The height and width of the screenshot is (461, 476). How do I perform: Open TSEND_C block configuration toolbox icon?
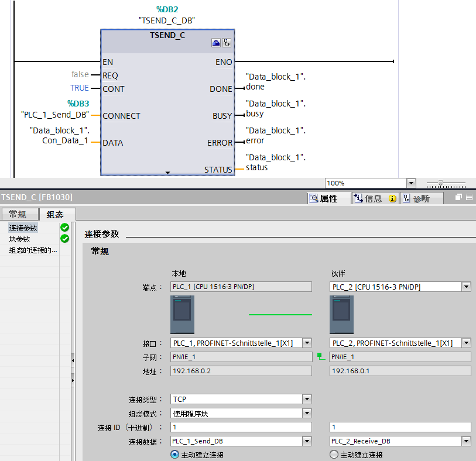coord(217,43)
